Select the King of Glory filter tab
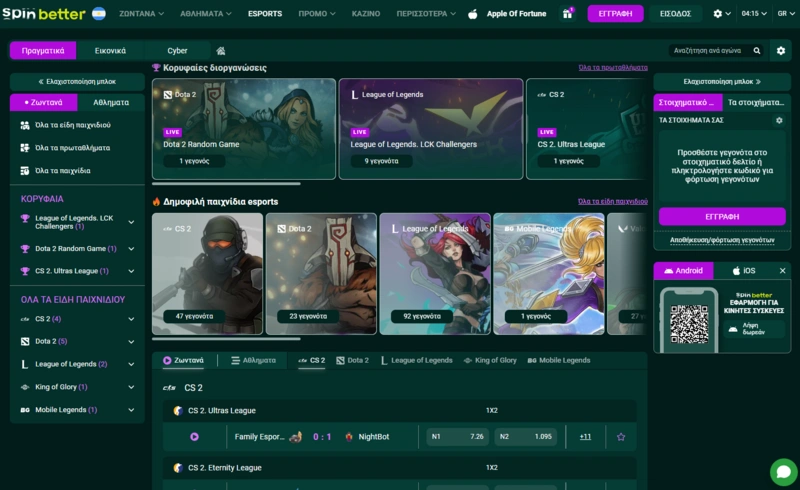 click(x=490, y=360)
